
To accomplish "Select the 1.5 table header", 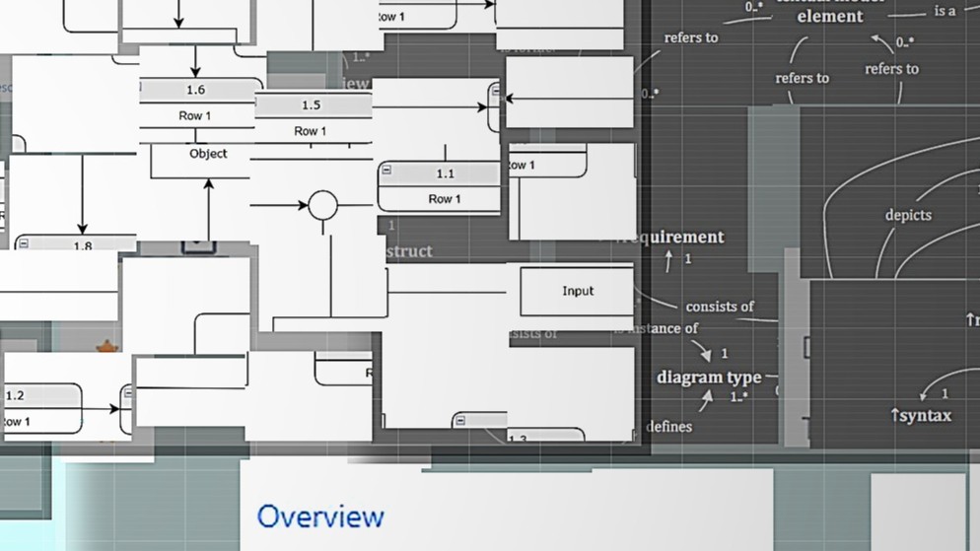I will [311, 105].
